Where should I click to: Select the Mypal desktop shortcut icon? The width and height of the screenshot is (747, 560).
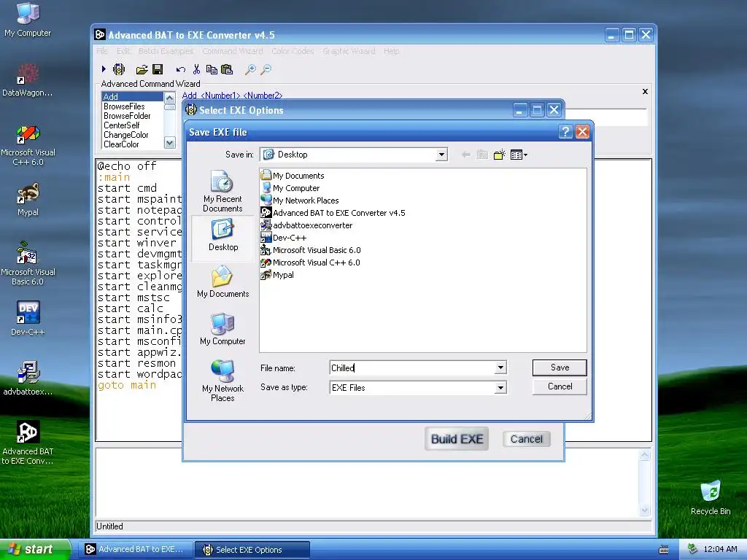pos(28,200)
